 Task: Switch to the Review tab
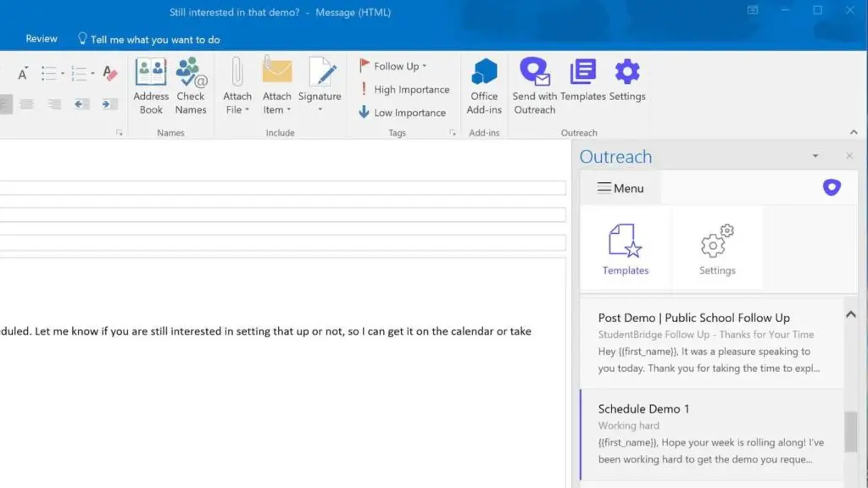(42, 39)
